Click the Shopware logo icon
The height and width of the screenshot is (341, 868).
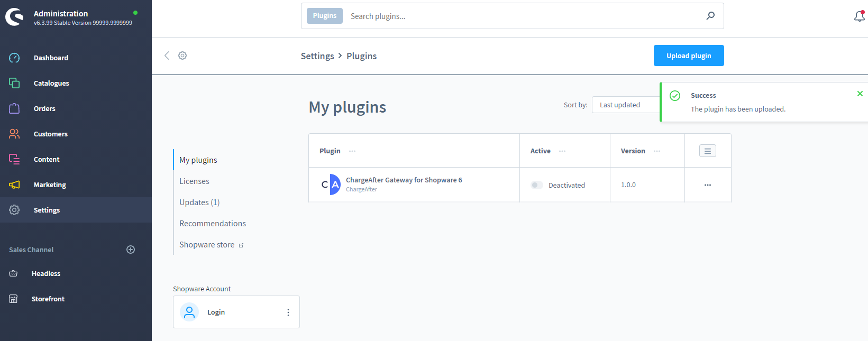(x=14, y=17)
